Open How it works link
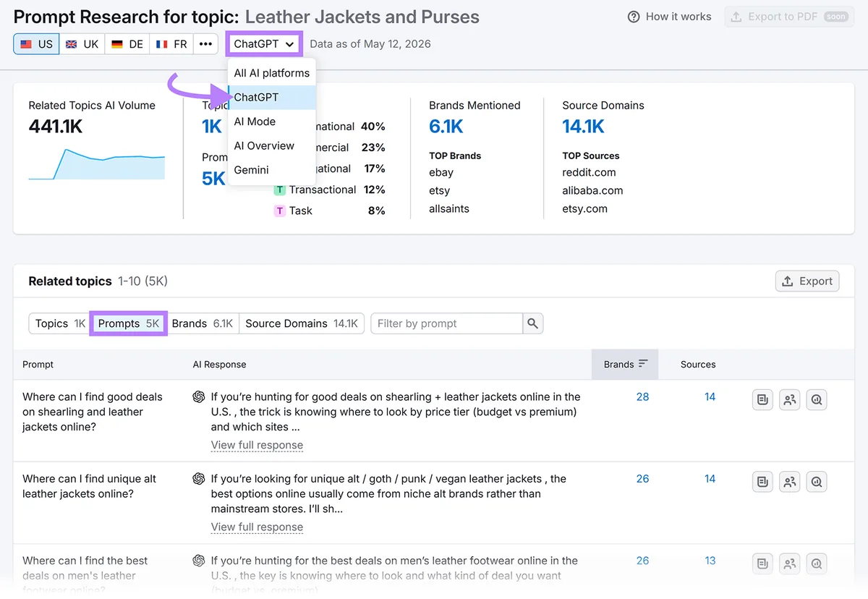Image resolution: width=868 pixels, height=599 pixels. [x=670, y=17]
